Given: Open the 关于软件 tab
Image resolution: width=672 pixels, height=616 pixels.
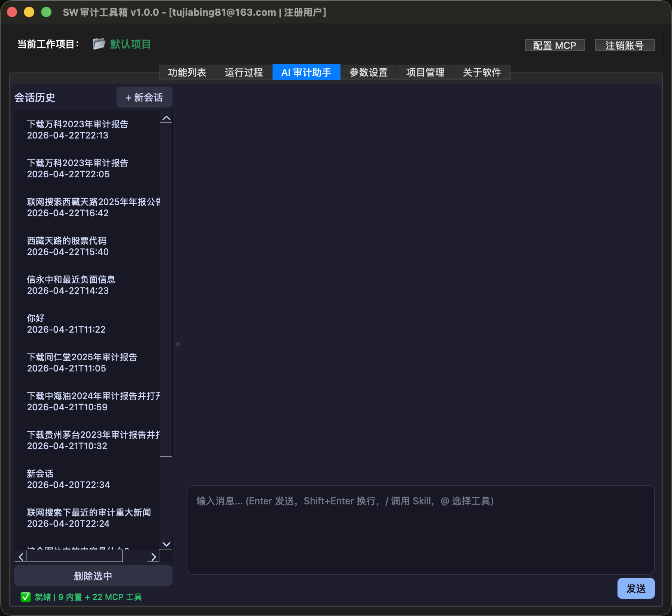Looking at the screenshot, I should click(482, 72).
